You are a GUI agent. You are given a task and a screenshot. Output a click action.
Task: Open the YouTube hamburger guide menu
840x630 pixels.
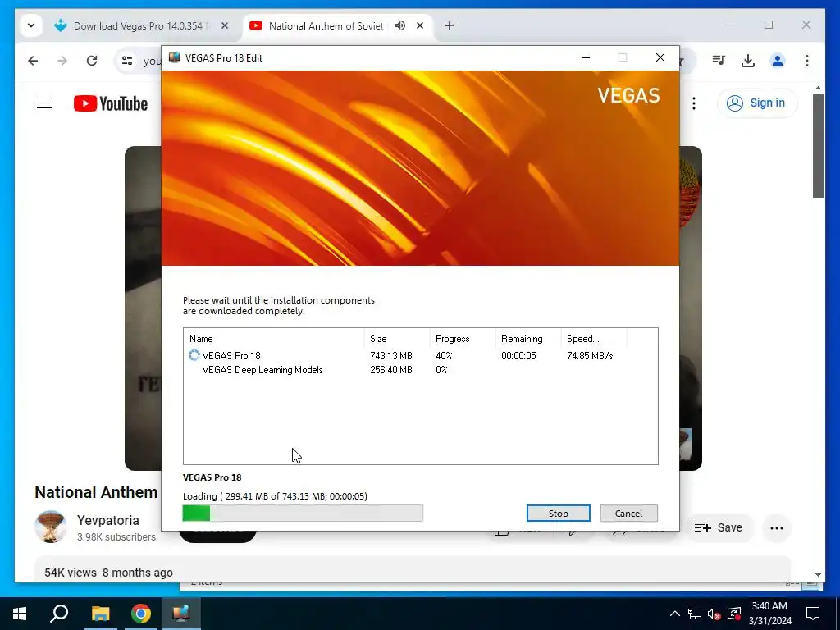coord(44,103)
